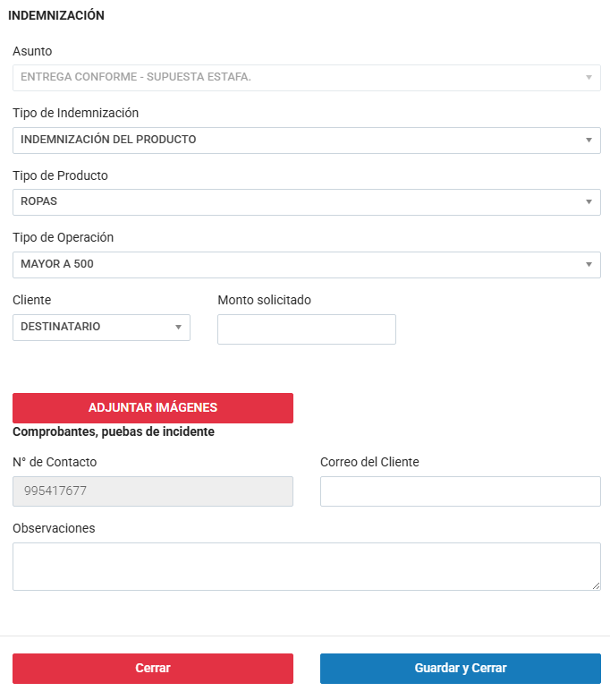Viewport: 610px width, 700px height.
Task: Click into the Correo del Cliente field
Action: click(460, 491)
